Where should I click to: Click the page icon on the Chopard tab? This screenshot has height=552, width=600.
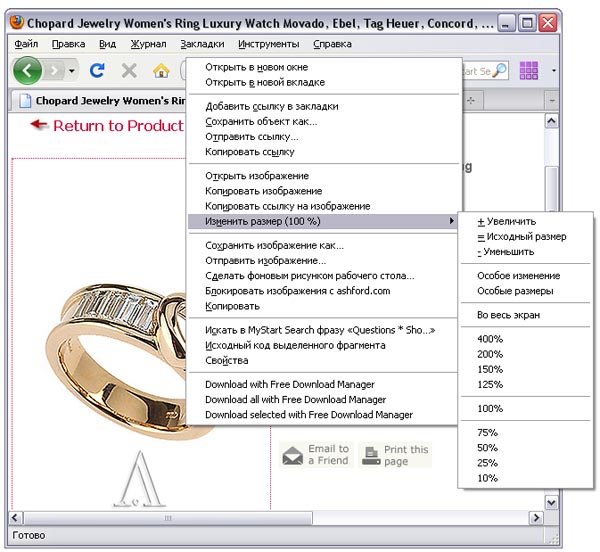pyautogui.click(x=25, y=101)
